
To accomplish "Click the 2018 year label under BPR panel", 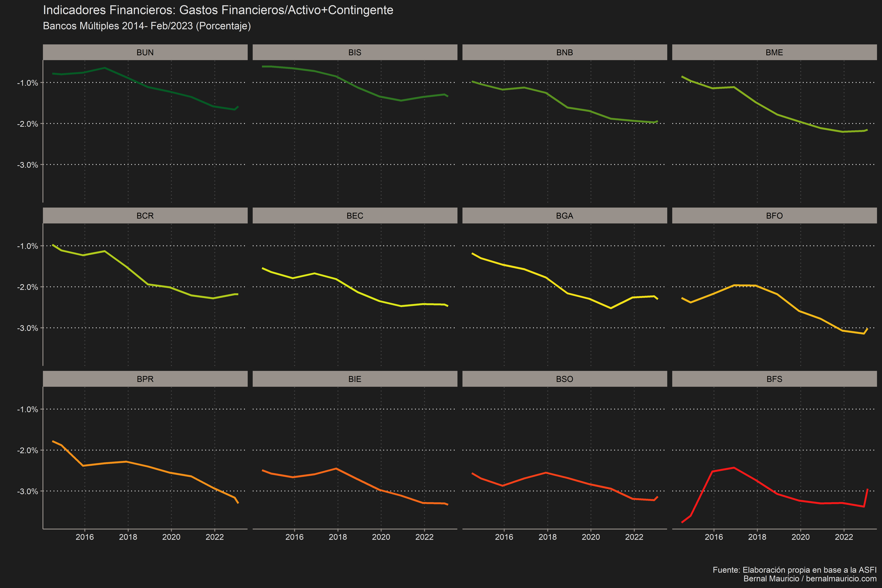I will point(128,537).
